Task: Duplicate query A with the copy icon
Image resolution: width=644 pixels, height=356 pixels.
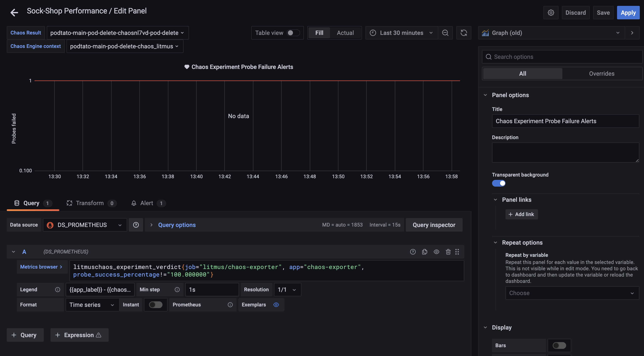Action: (x=424, y=252)
